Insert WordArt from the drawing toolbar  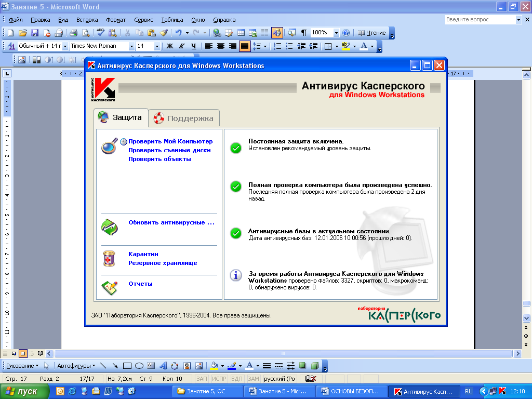coord(163,366)
